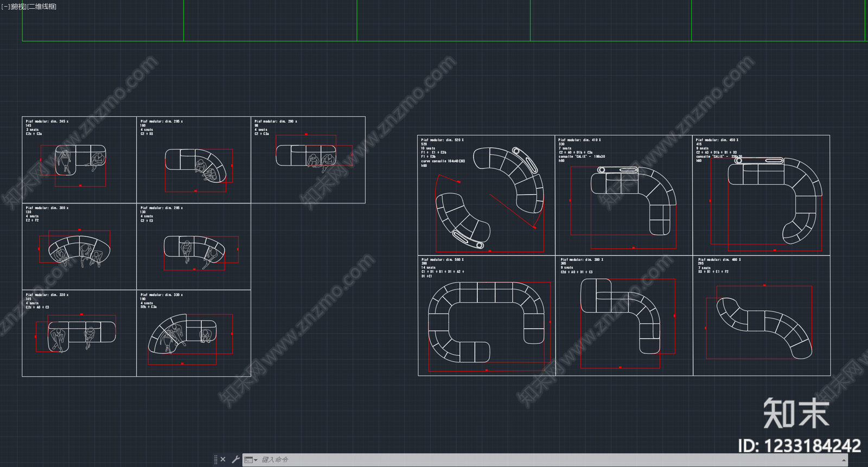Select the '10 seats' text

point(428,148)
